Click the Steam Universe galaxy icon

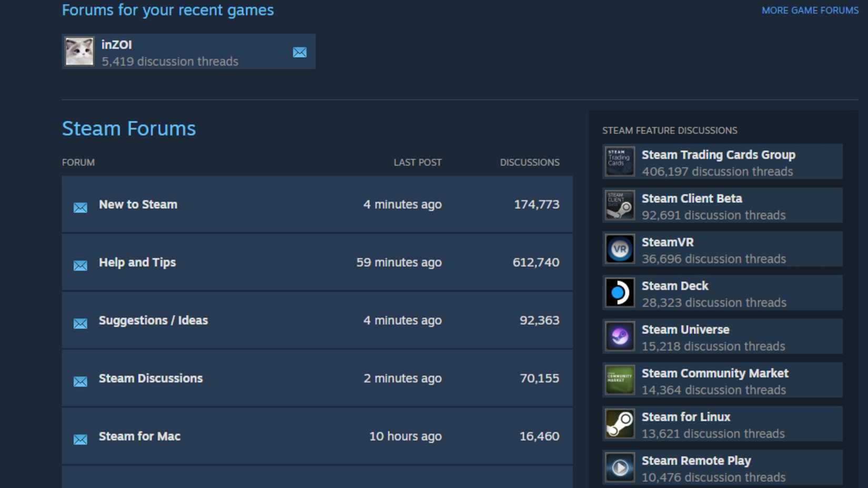[619, 336]
